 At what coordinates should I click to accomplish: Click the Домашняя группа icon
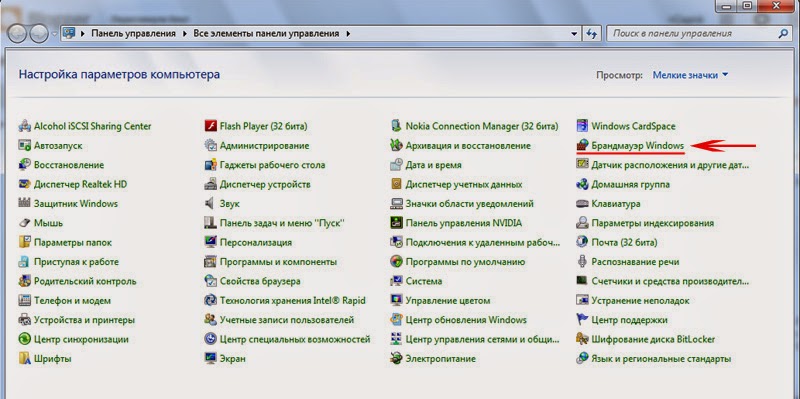[582, 184]
